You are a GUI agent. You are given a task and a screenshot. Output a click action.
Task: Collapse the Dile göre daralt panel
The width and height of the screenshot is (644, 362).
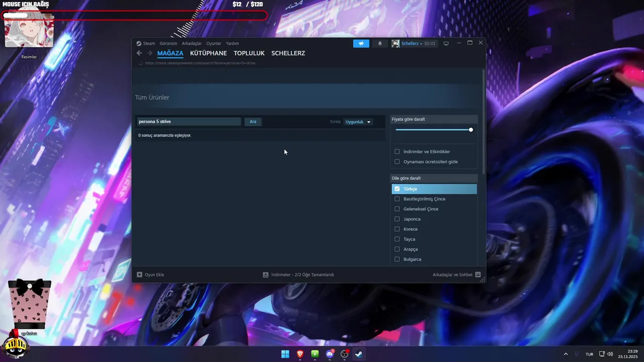pos(434,178)
